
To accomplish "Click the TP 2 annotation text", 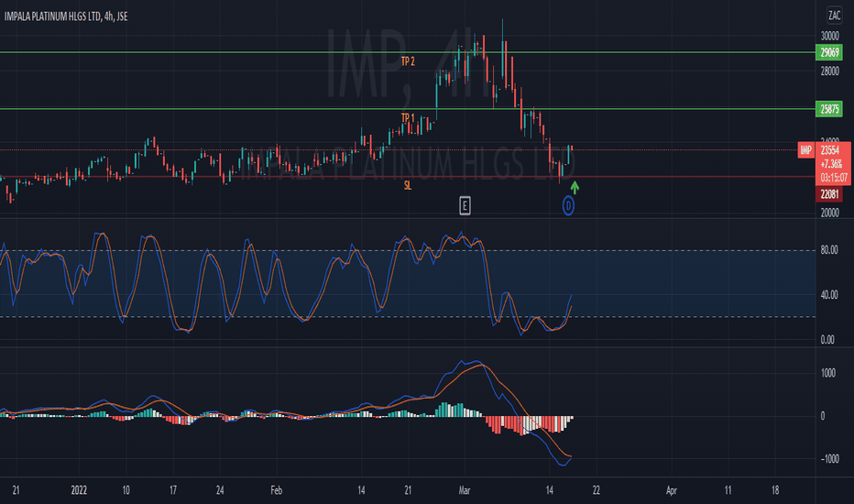I will click(408, 61).
